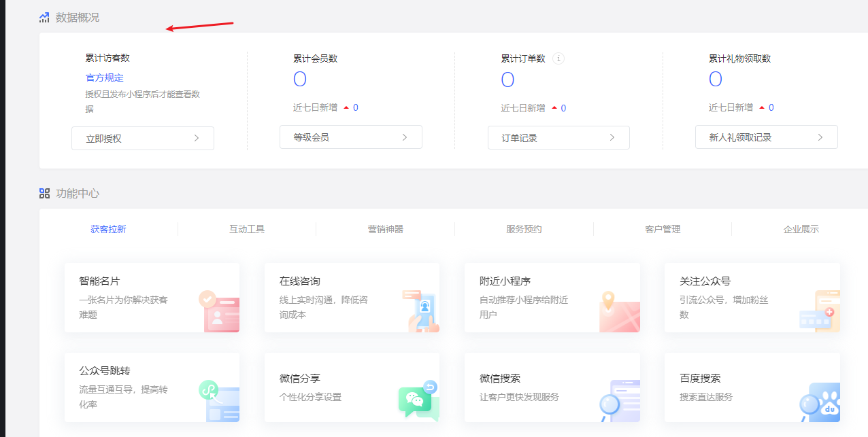
Task: Open the 客户管理 tab
Action: pyautogui.click(x=663, y=229)
